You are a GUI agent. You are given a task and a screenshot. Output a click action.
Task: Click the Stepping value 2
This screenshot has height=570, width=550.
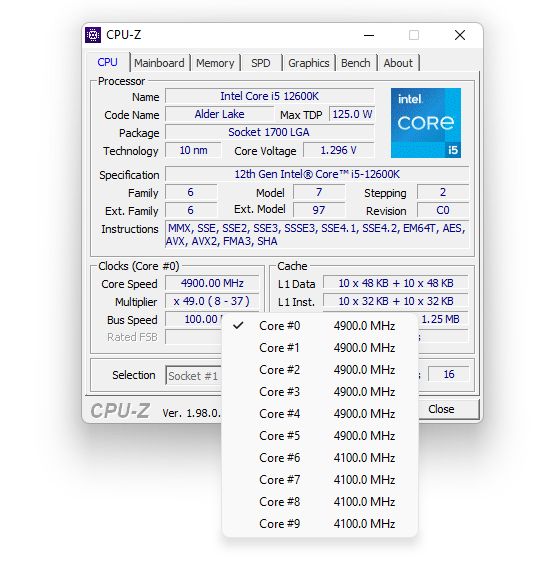[443, 192]
